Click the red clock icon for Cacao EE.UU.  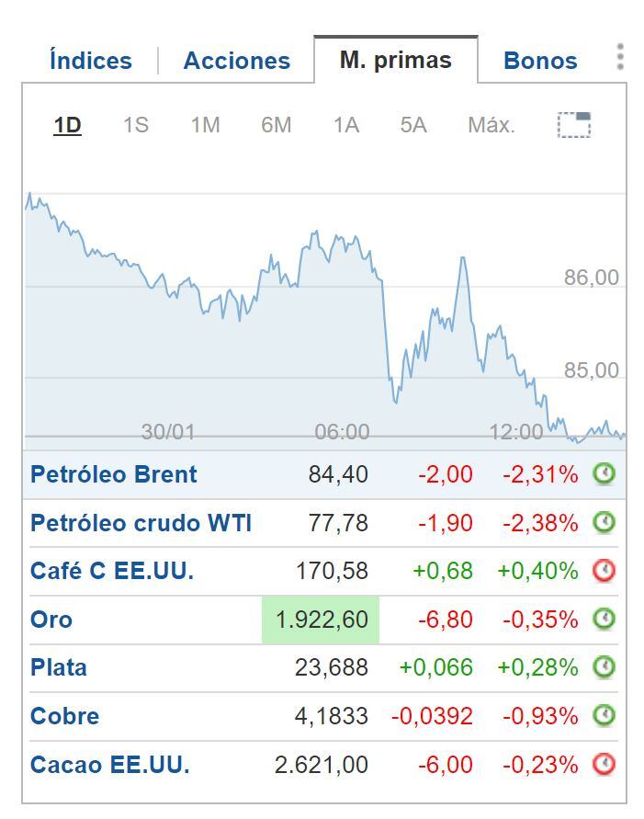click(x=606, y=764)
